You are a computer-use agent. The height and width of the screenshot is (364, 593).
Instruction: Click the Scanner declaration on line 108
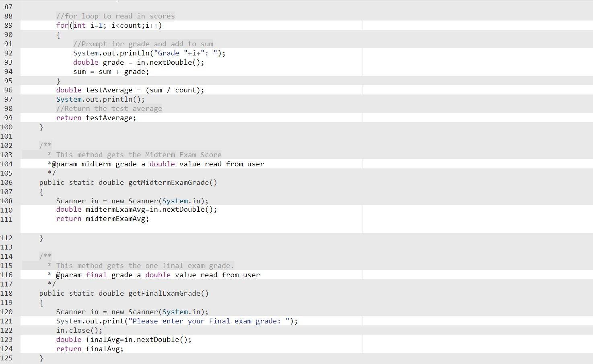[132, 201]
